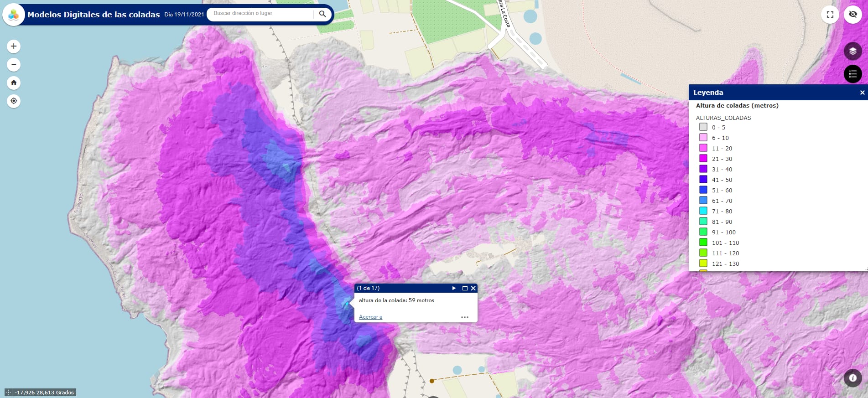Screen dimensions: 868x398
Task: Click the app logo icon
Action: pyautogui.click(x=14, y=15)
